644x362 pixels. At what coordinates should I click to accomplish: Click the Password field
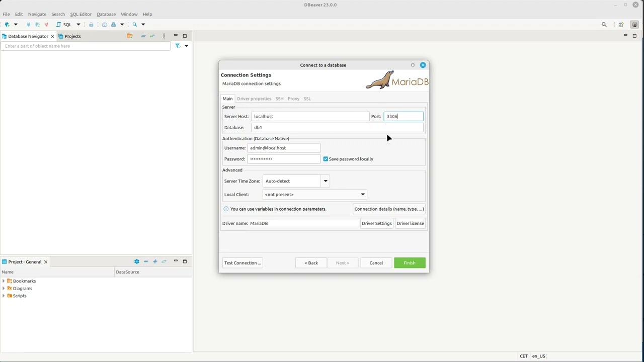[x=284, y=159]
